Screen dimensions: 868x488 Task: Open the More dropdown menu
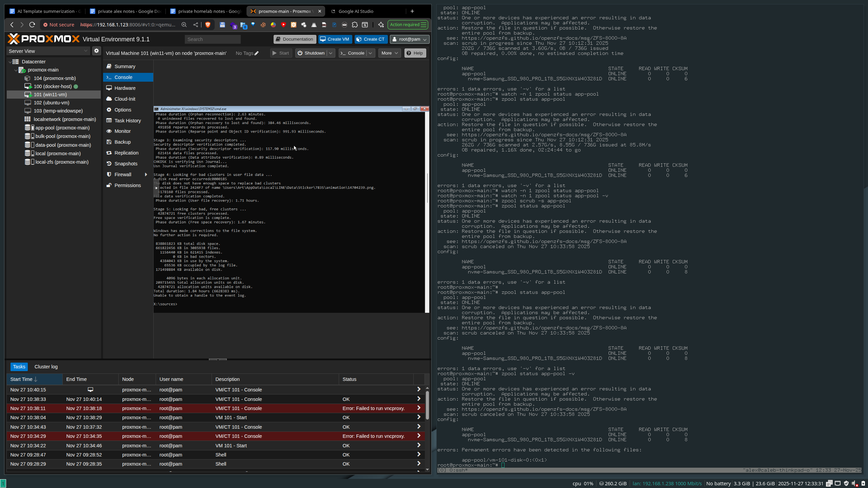pyautogui.click(x=389, y=53)
